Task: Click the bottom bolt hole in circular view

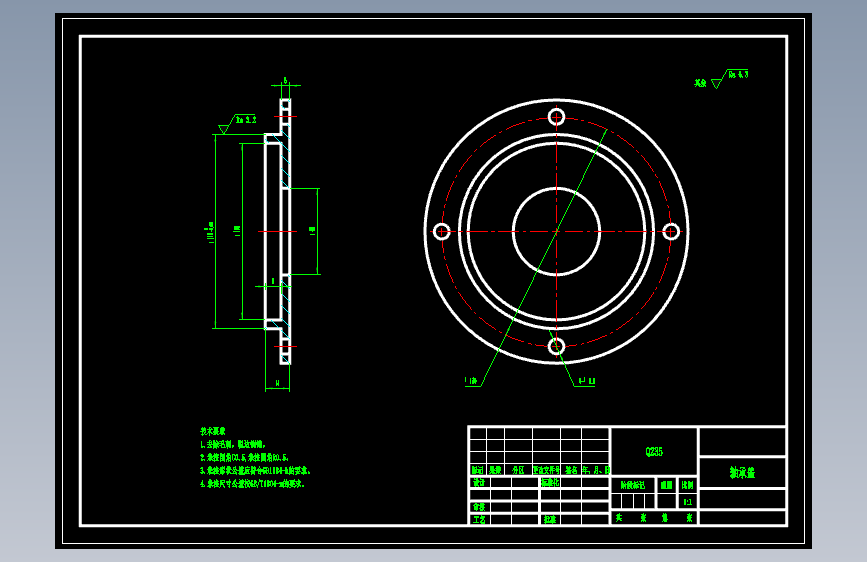Action: tap(556, 346)
